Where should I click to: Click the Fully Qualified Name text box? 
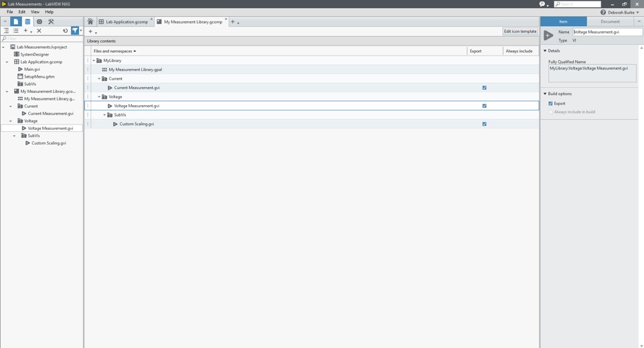pos(592,73)
